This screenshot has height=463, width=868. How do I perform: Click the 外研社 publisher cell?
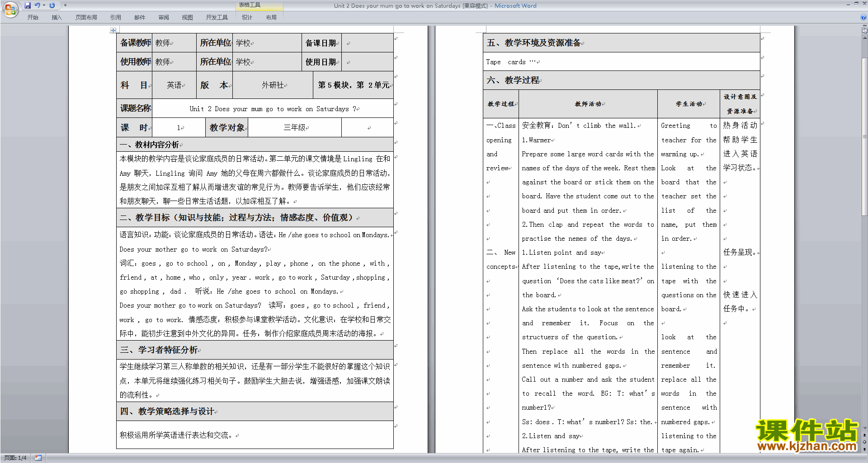click(273, 85)
